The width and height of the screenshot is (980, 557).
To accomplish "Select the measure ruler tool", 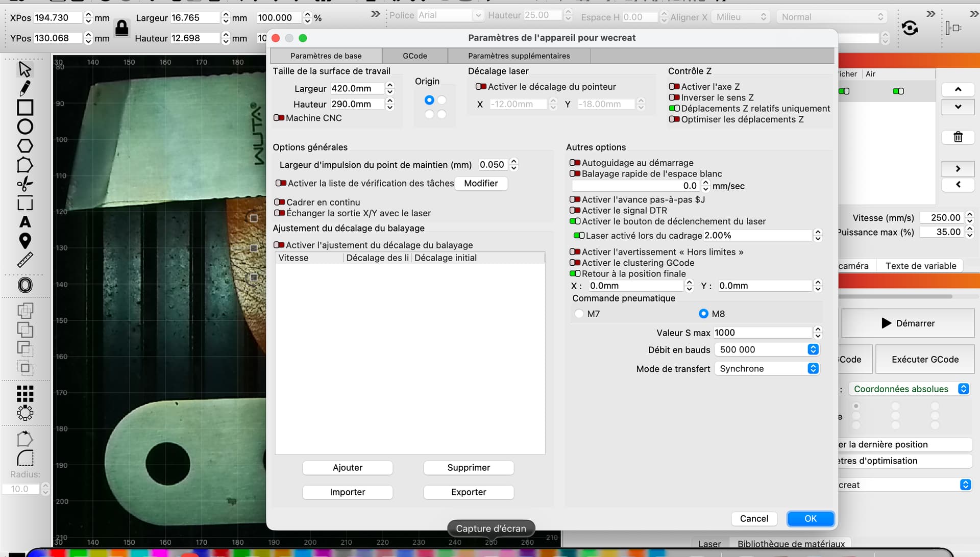I will click(24, 260).
